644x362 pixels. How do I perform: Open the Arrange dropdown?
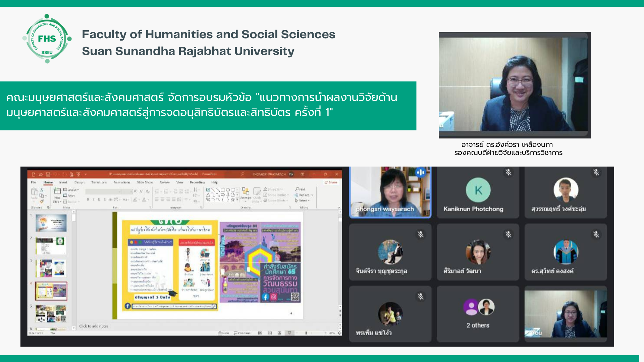click(x=246, y=194)
